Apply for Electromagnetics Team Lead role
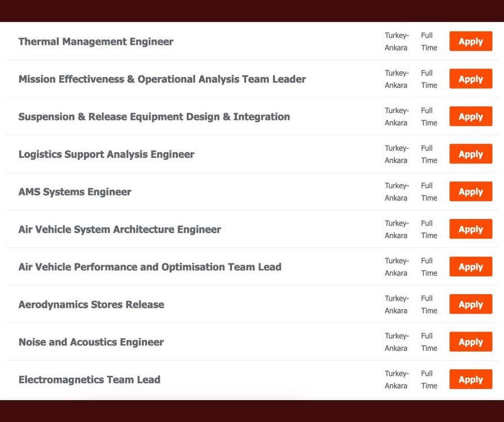This screenshot has height=422, width=504. coord(470,380)
